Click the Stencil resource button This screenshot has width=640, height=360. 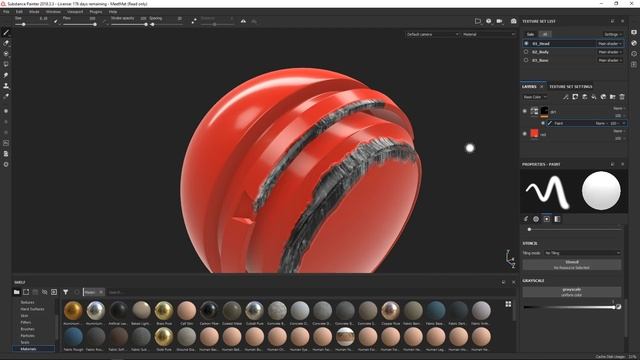tap(572, 264)
